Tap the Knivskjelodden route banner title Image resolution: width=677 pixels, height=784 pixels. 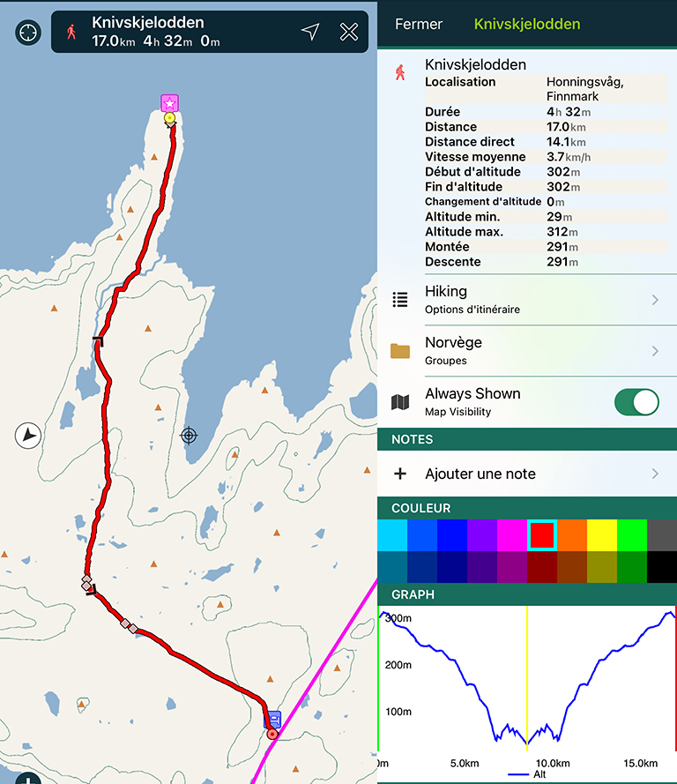pos(148,23)
